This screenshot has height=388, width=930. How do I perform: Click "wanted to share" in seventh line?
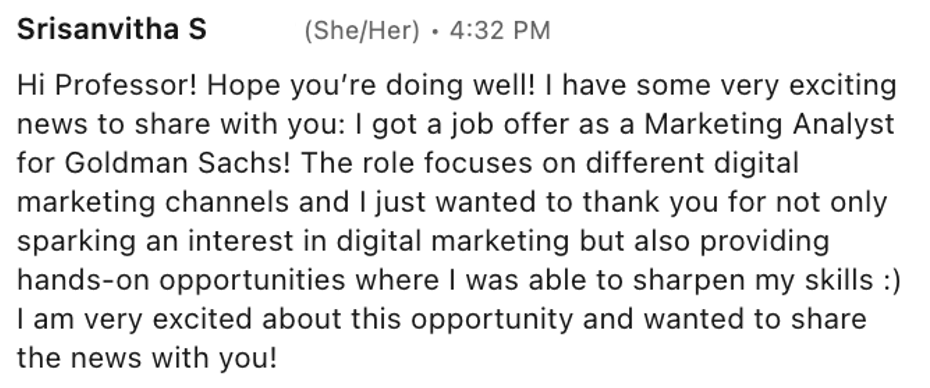point(756,319)
